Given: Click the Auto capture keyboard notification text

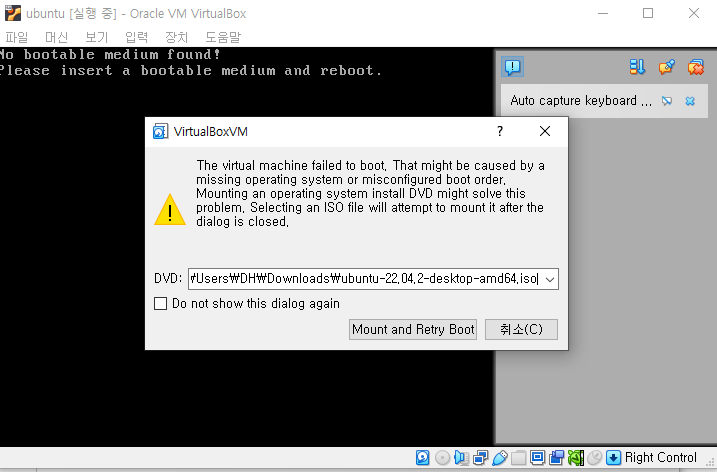Looking at the screenshot, I should pos(581,101).
